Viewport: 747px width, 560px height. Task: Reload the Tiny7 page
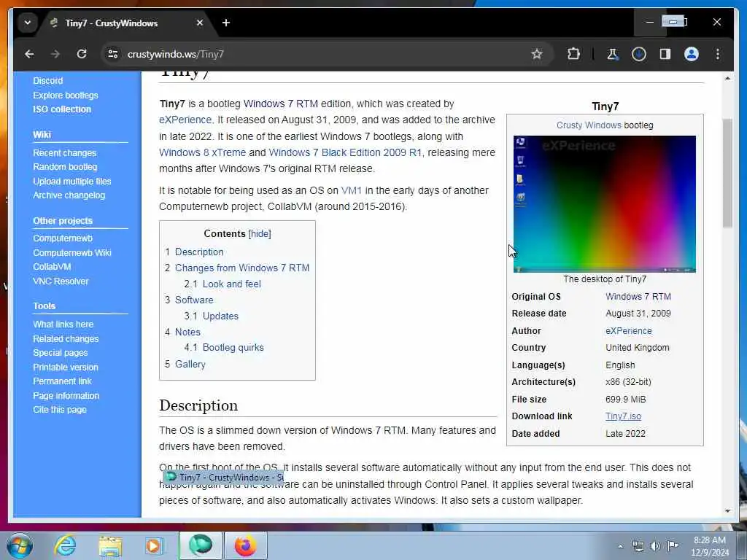pyautogui.click(x=82, y=54)
